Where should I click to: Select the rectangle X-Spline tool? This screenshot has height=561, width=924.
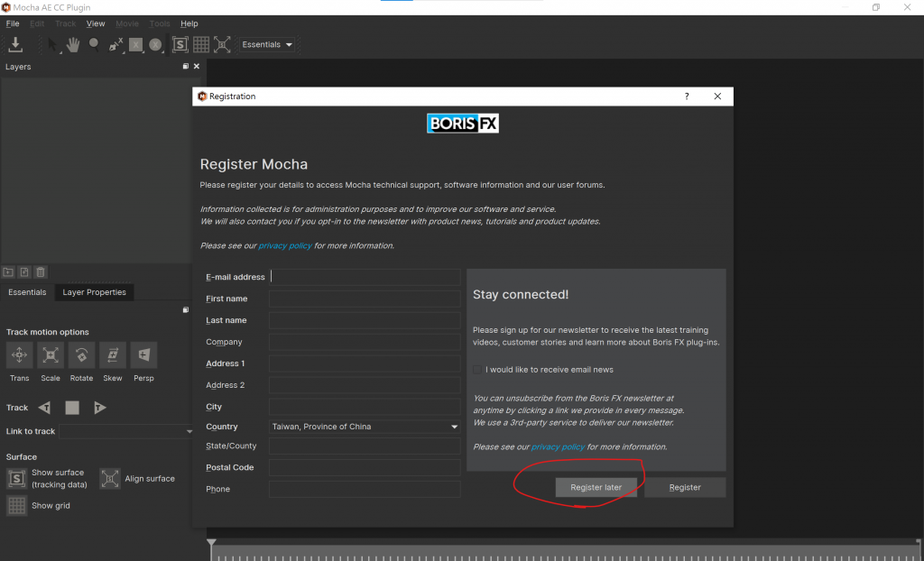[136, 44]
